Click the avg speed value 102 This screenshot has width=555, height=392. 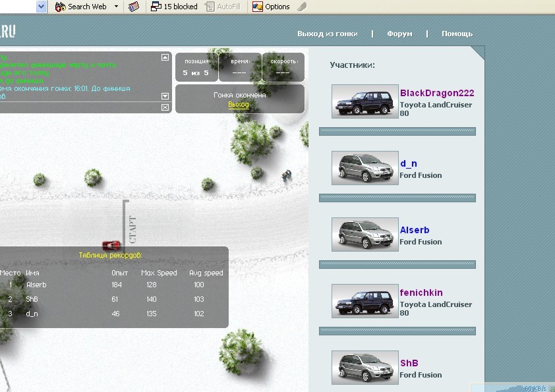coord(199,314)
